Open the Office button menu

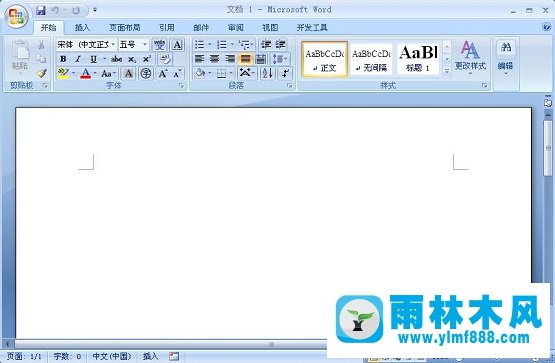[x=16, y=16]
